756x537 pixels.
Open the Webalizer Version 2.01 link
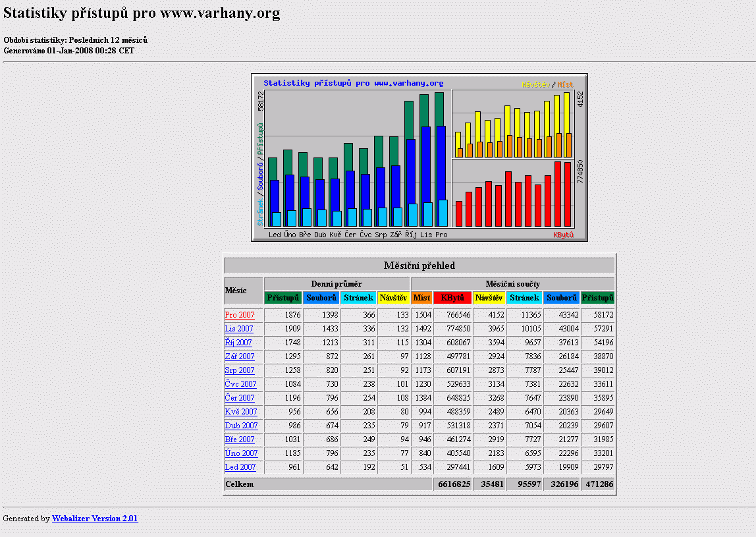tap(95, 519)
